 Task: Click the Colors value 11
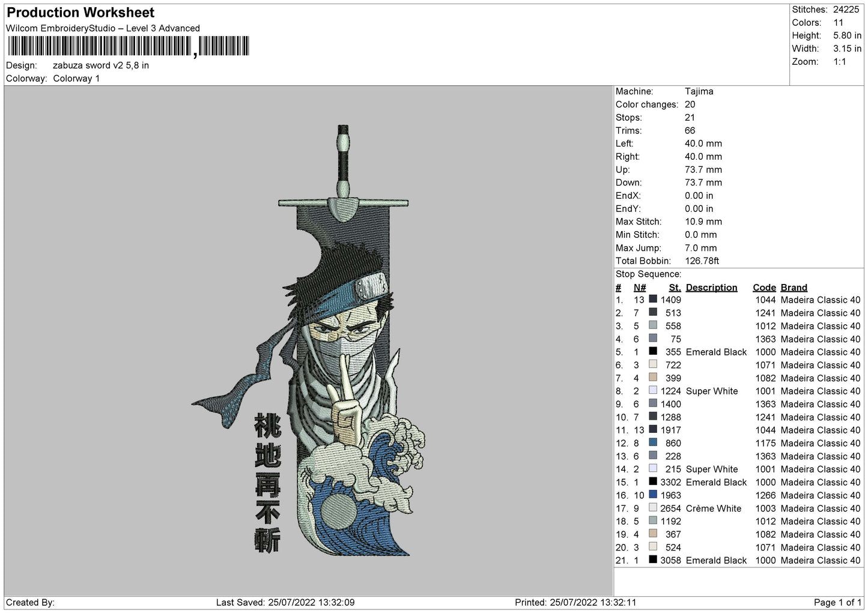(839, 23)
